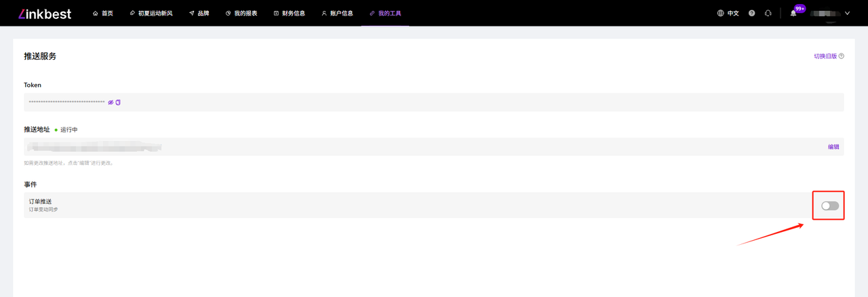
Task: Copy the Token with the copy icon
Action: (118, 102)
